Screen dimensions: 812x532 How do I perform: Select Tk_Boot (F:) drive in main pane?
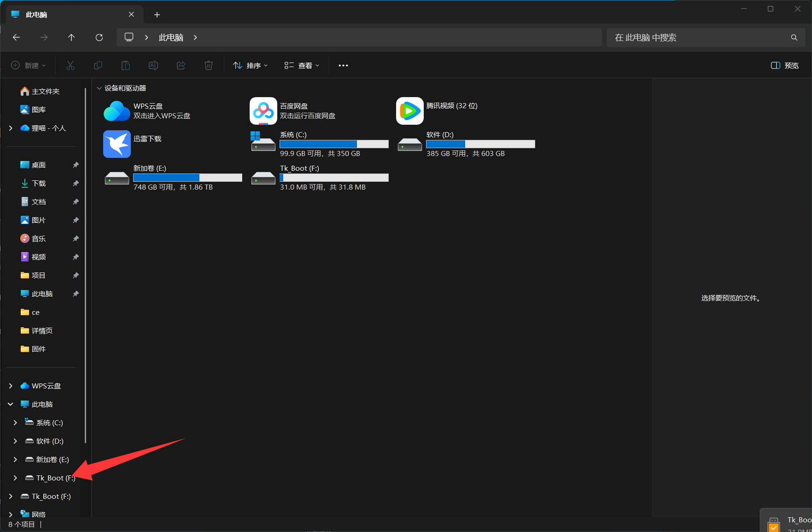pos(263,178)
